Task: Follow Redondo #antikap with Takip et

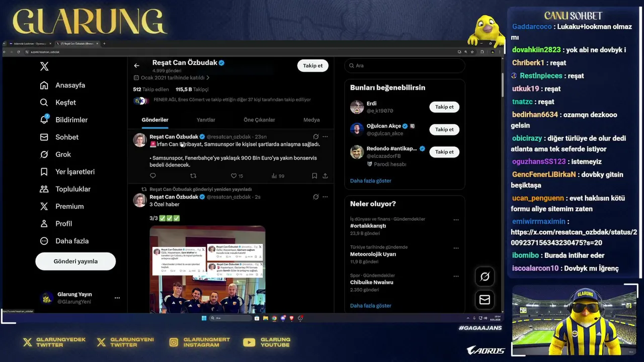Action: click(444, 152)
